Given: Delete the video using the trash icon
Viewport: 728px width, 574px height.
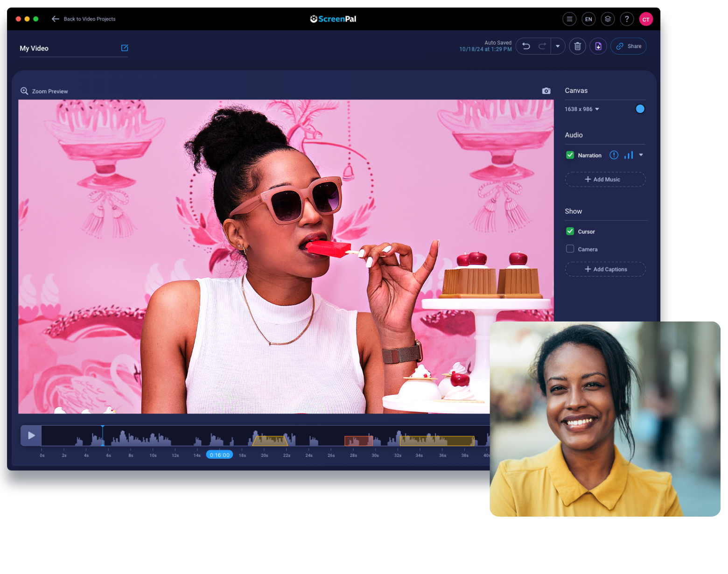Looking at the screenshot, I should 577,46.
